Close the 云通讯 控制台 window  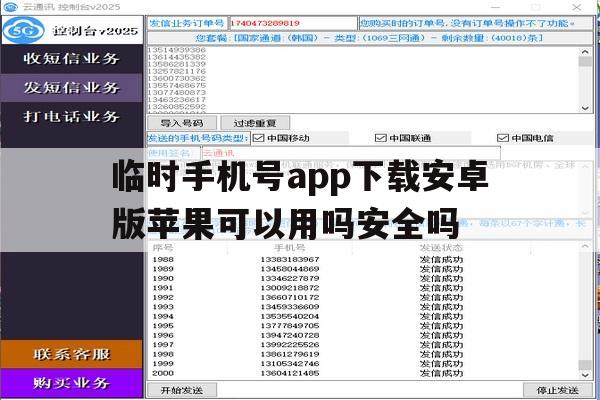click(x=577, y=7)
